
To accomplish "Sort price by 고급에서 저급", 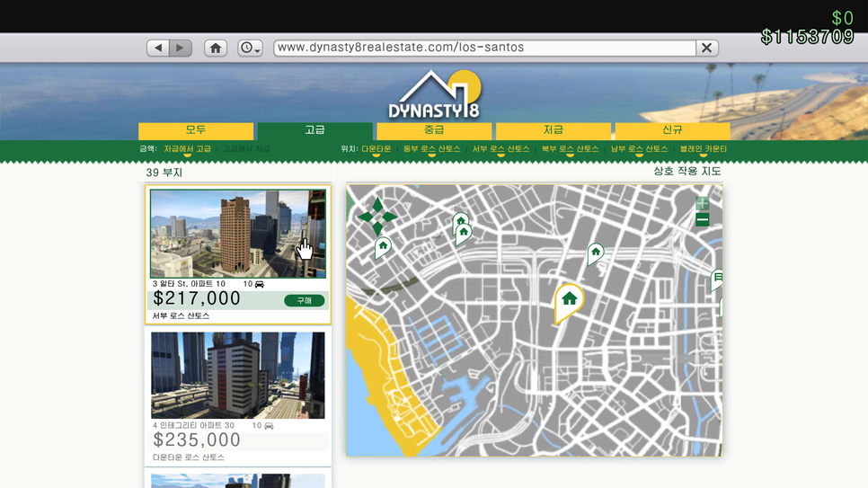I will (246, 149).
